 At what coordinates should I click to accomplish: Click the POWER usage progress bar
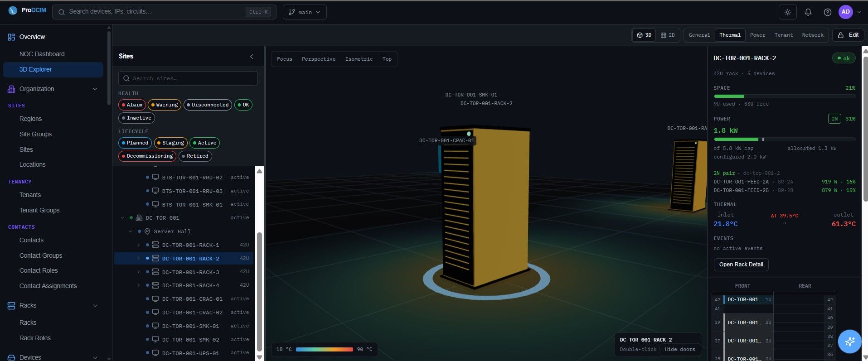click(785, 139)
